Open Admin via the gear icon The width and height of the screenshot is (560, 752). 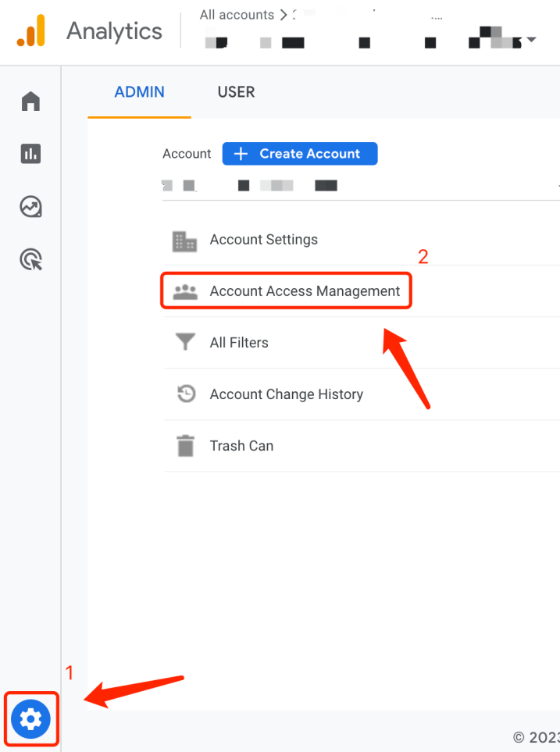[30, 718]
